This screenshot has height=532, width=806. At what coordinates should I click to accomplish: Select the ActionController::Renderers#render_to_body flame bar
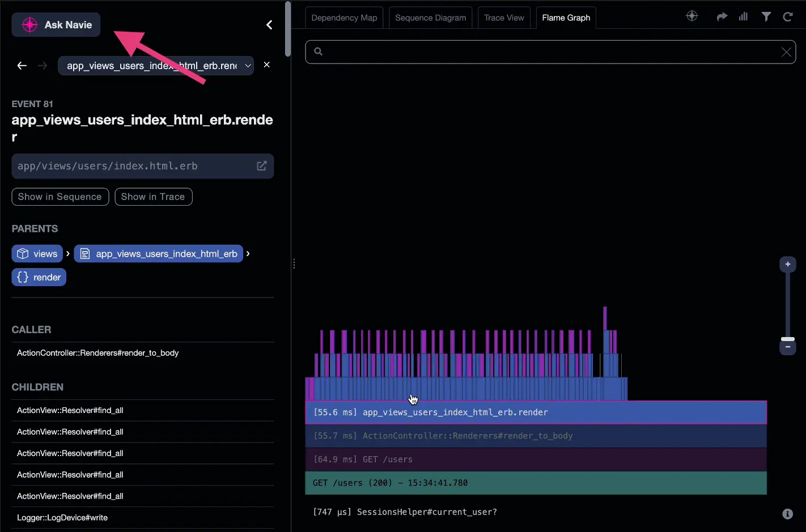pyautogui.click(x=536, y=436)
